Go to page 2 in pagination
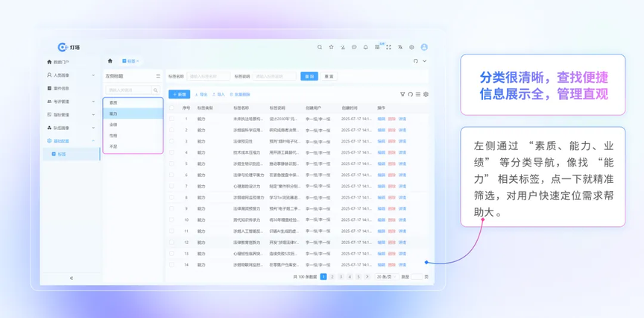Screen dimensions: 644x318 332,277
